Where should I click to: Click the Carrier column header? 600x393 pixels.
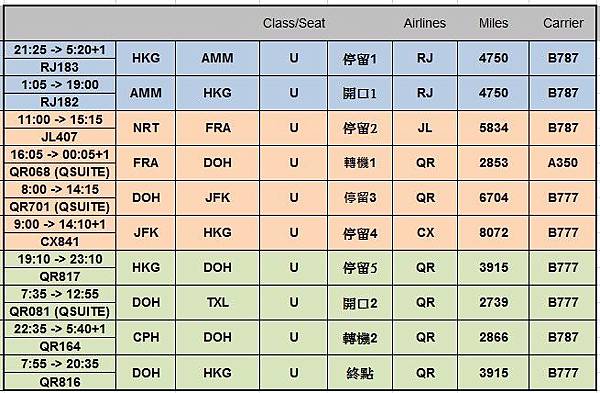coord(563,23)
